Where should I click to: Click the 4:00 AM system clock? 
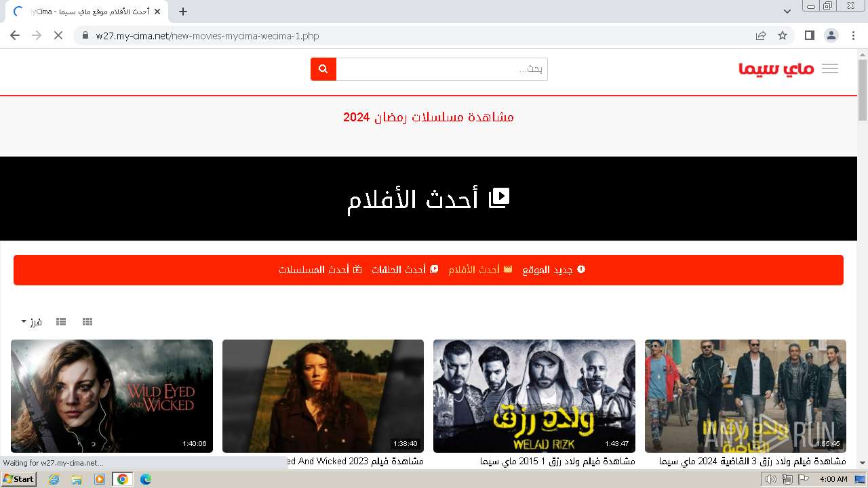pos(833,479)
